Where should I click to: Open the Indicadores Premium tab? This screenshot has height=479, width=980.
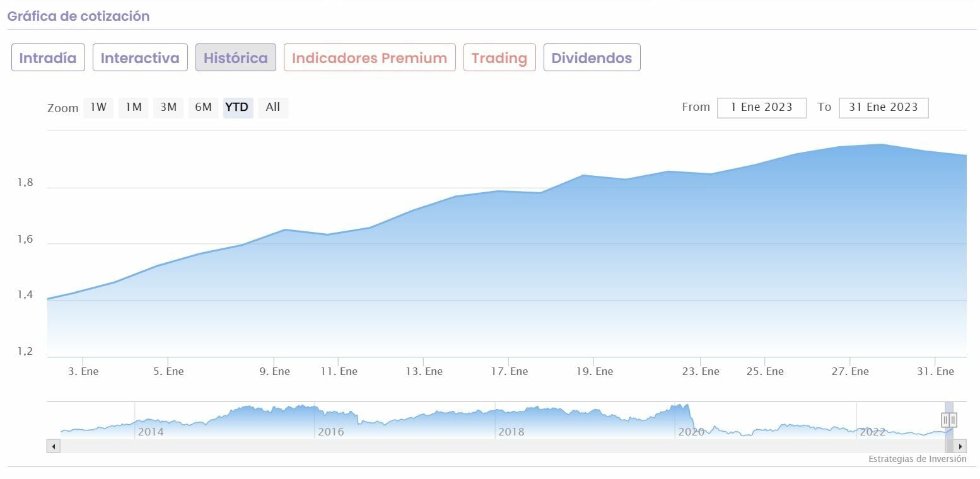point(369,58)
